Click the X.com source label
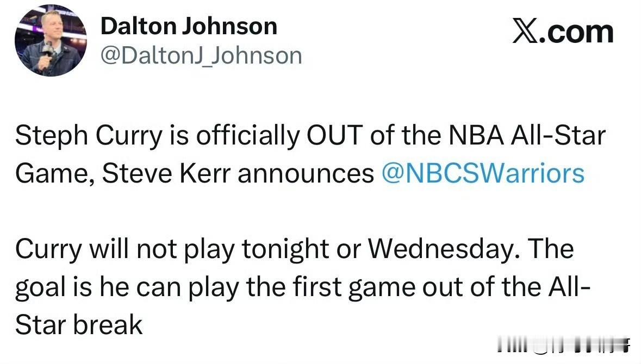Screen dimensions: 641x364 (x=563, y=32)
